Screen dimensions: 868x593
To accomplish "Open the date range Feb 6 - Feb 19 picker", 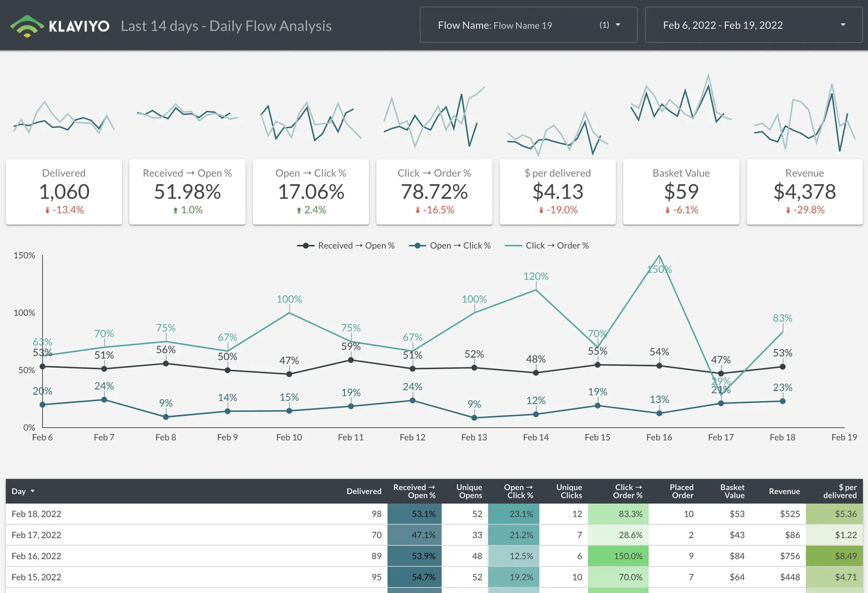I will pyautogui.click(x=753, y=25).
